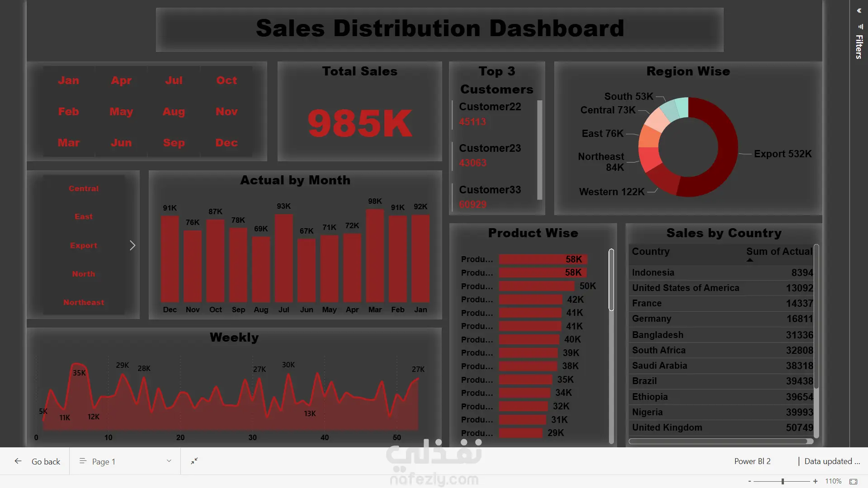
Task: Toggle the Aug month slicer
Action: pos(174,112)
